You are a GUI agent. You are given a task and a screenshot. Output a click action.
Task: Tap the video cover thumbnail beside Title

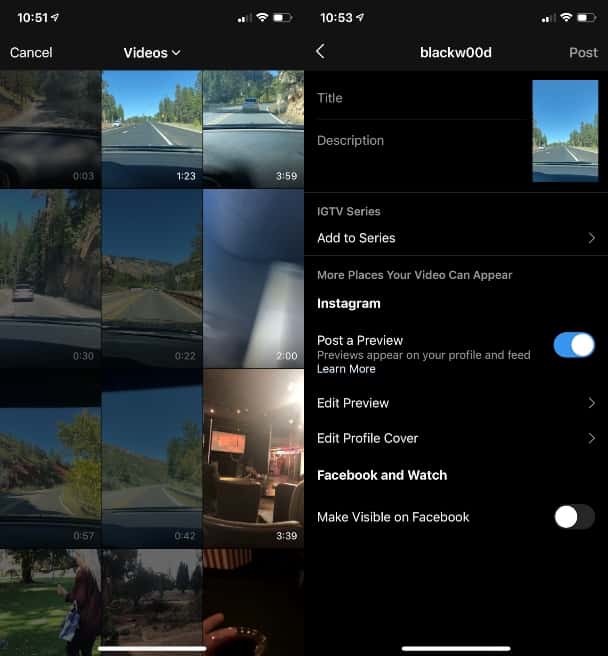[565, 131]
